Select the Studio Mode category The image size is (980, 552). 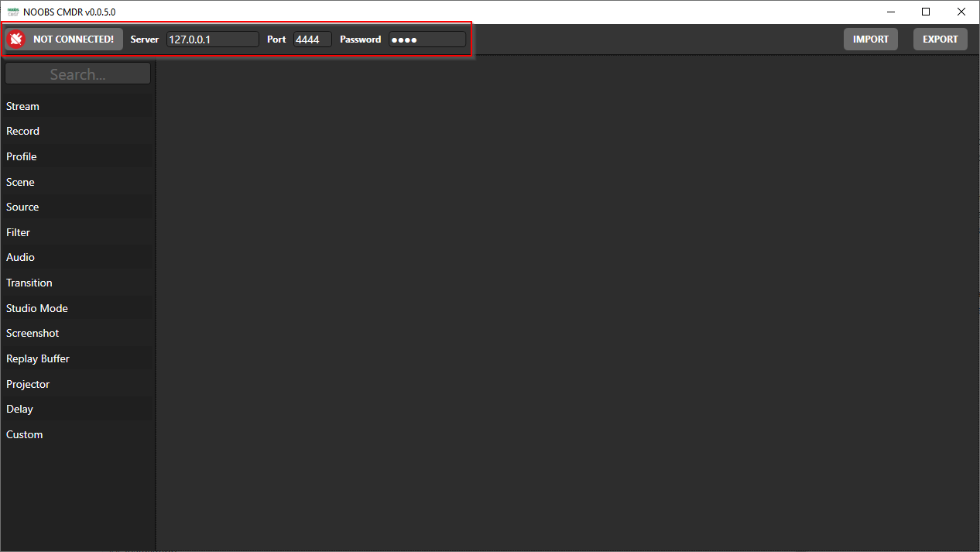(77, 308)
